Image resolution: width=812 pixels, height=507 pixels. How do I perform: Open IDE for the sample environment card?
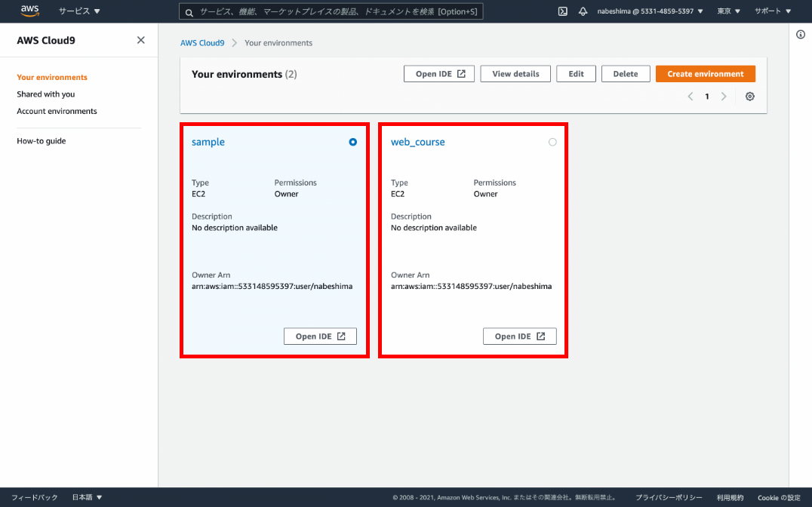320,336
